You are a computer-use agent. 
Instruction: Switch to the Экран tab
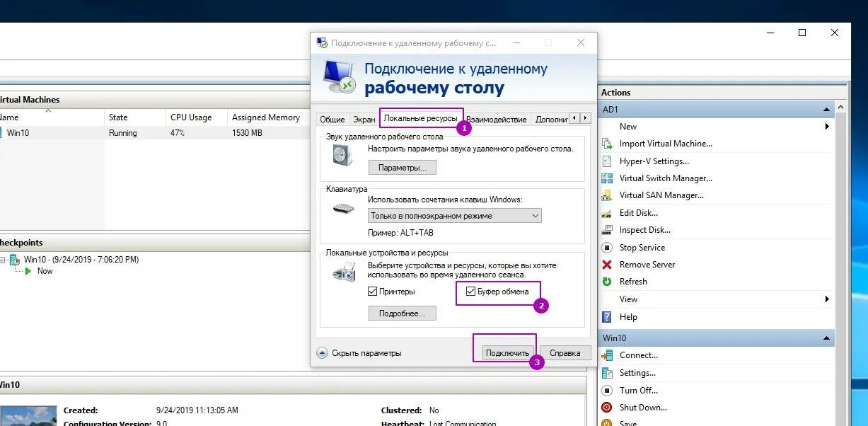pyautogui.click(x=364, y=119)
